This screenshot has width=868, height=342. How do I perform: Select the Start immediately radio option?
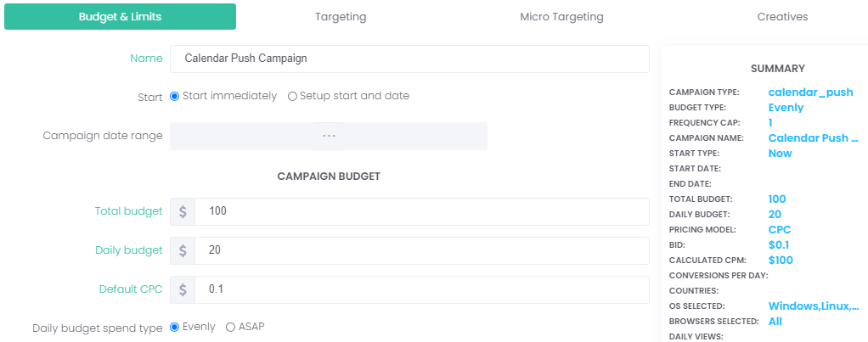tap(175, 96)
